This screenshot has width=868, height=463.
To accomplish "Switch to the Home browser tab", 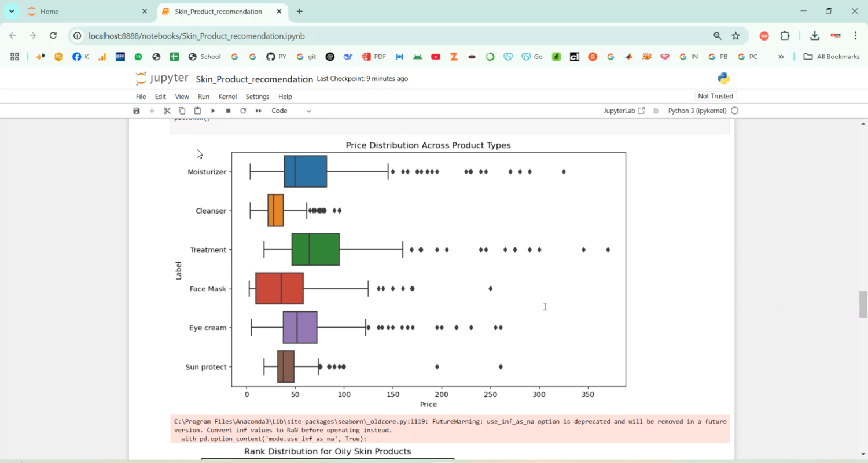I will pos(49,11).
